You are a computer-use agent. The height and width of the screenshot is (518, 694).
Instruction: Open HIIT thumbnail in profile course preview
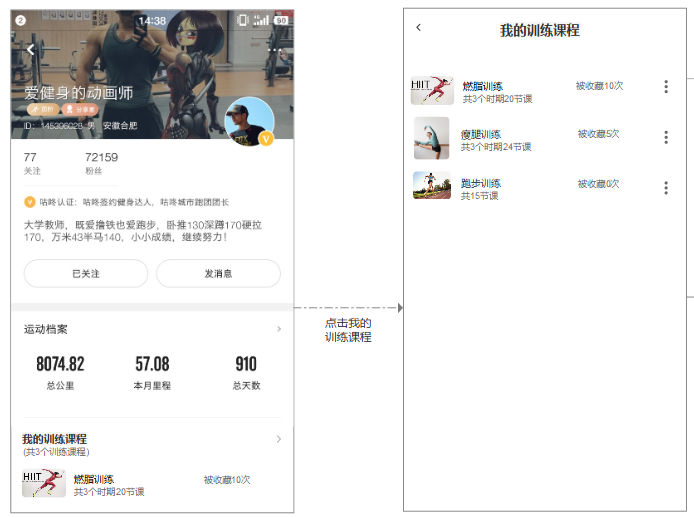tap(44, 483)
